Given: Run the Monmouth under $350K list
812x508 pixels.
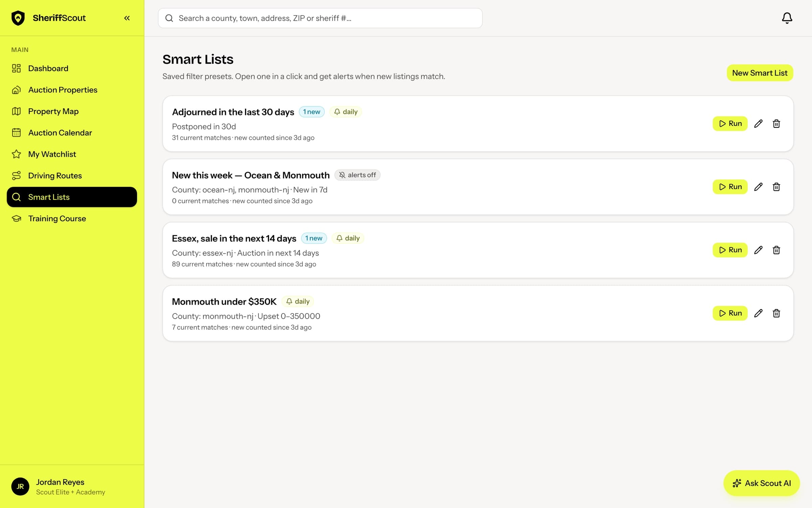Looking at the screenshot, I should pos(730,313).
